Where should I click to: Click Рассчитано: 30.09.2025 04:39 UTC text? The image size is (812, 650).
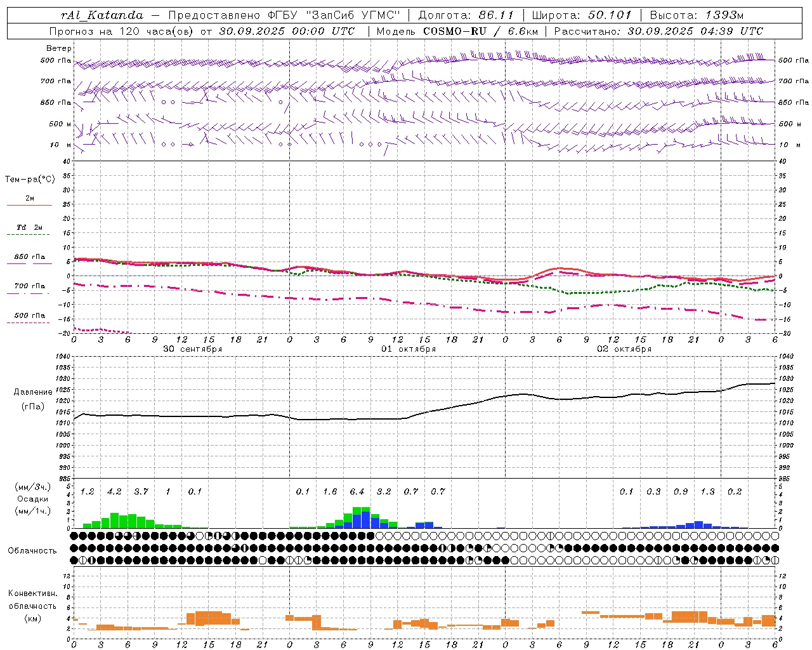[658, 31]
